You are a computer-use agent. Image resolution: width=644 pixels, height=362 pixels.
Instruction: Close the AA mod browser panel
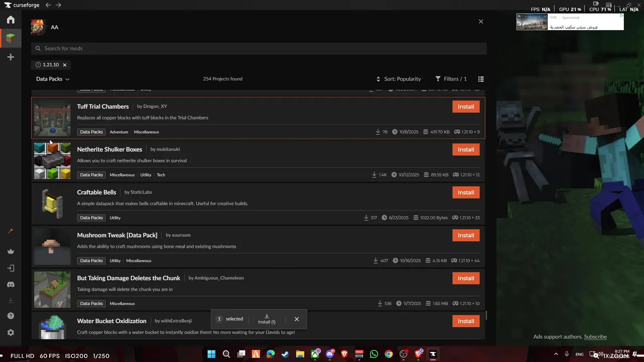(x=481, y=22)
